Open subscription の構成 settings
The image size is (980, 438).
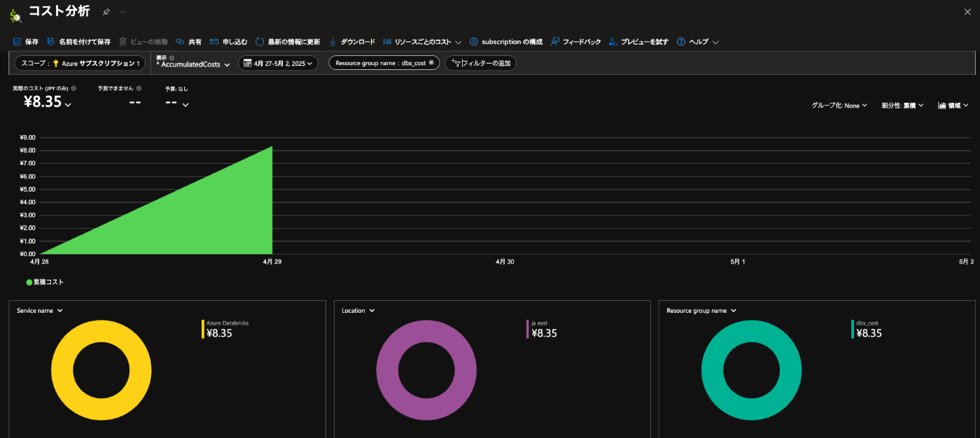505,42
